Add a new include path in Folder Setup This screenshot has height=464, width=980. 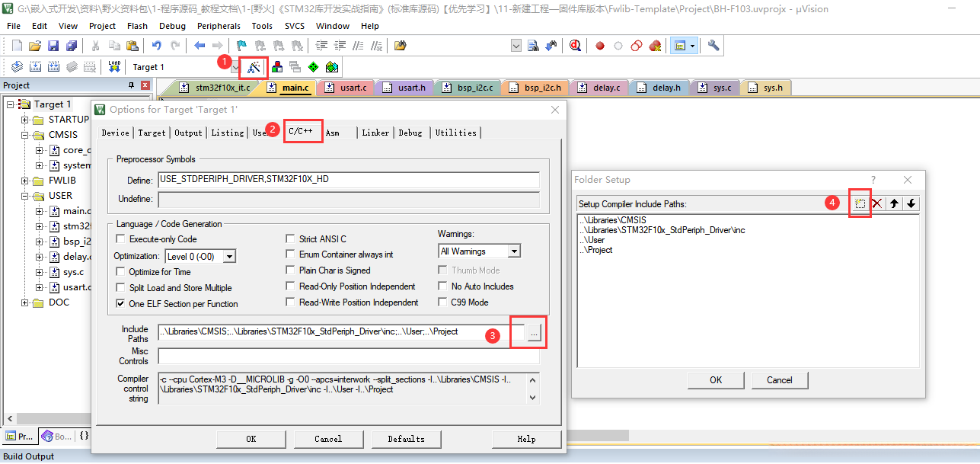[860, 203]
